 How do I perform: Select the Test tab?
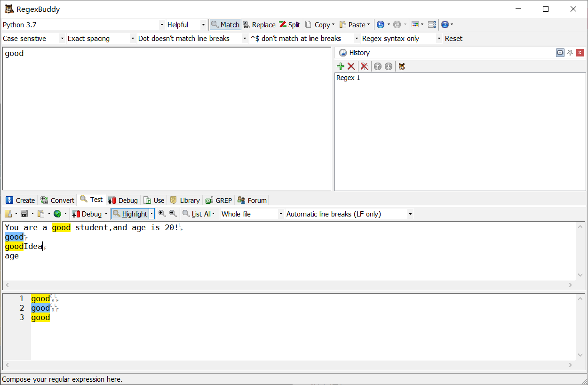[x=91, y=200]
